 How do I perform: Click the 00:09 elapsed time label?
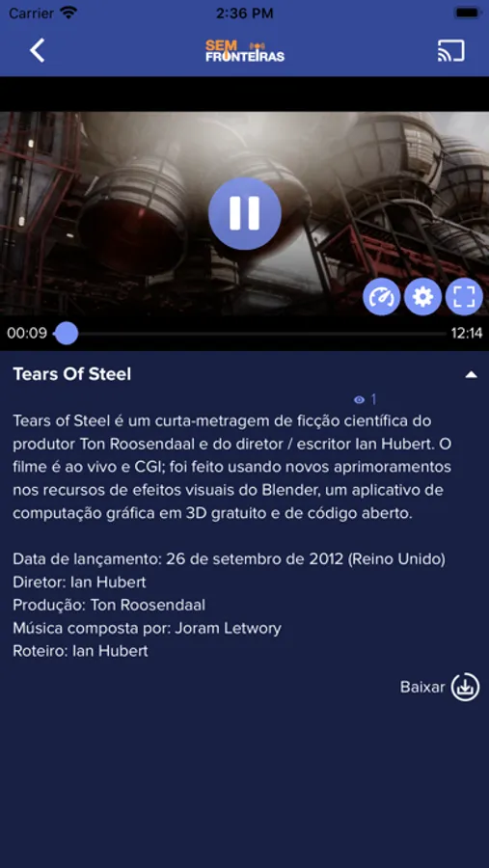pos(27,334)
